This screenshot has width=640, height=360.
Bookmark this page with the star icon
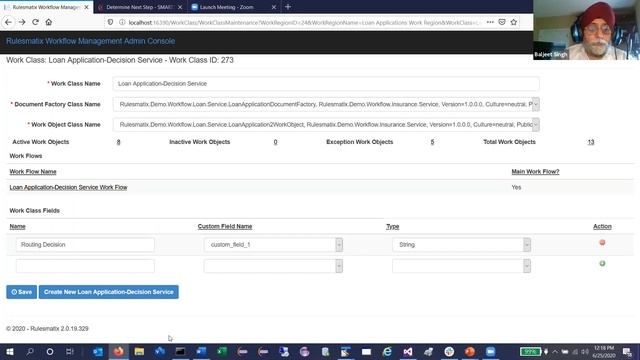click(513, 22)
